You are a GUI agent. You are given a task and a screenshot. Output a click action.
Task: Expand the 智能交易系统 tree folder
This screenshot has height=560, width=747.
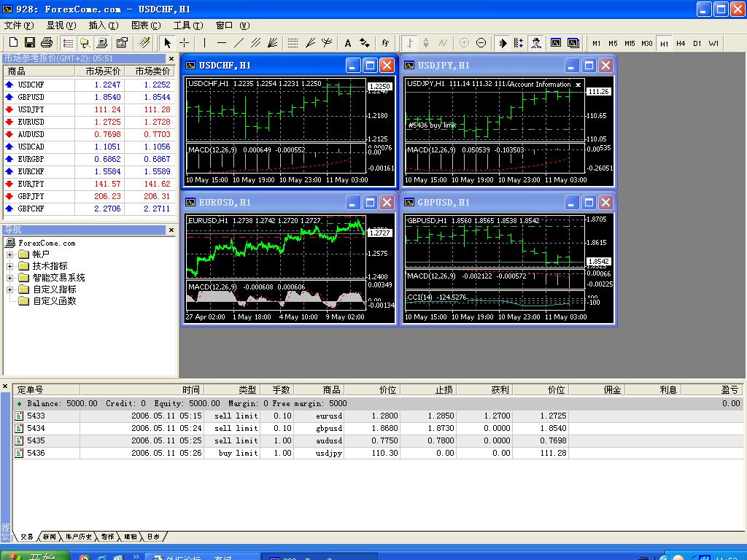click(9, 278)
